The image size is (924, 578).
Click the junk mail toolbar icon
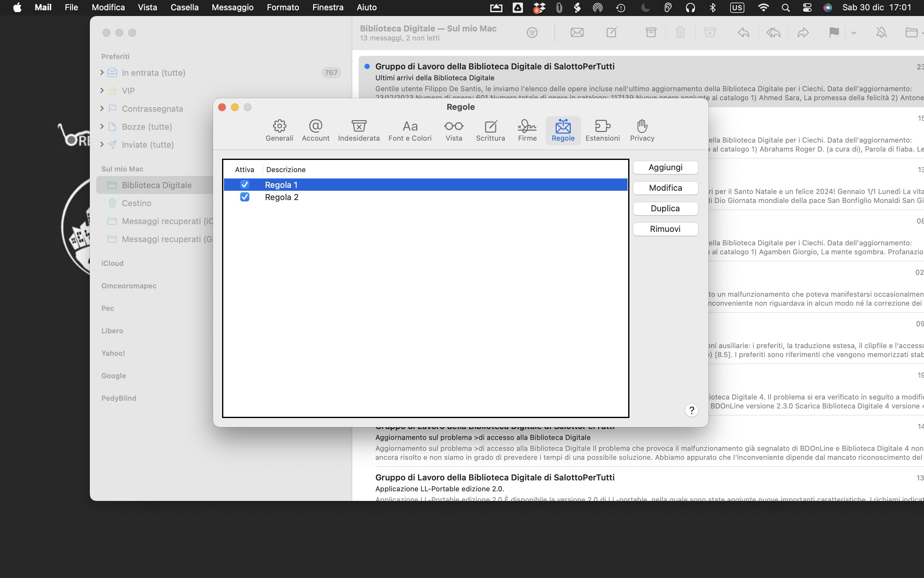coord(709,32)
